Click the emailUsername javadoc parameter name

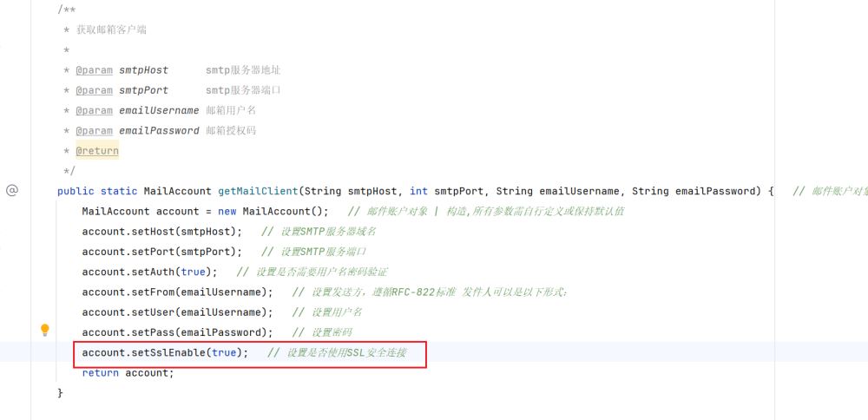159,111
